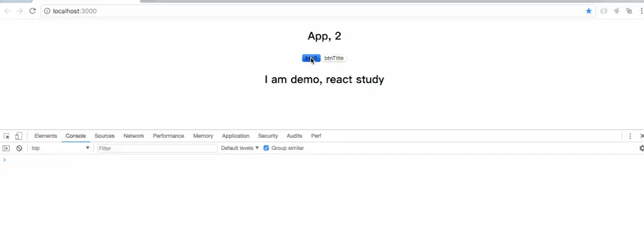Toggle the Group similar checkbox
The height and width of the screenshot is (233, 644).
[266, 148]
